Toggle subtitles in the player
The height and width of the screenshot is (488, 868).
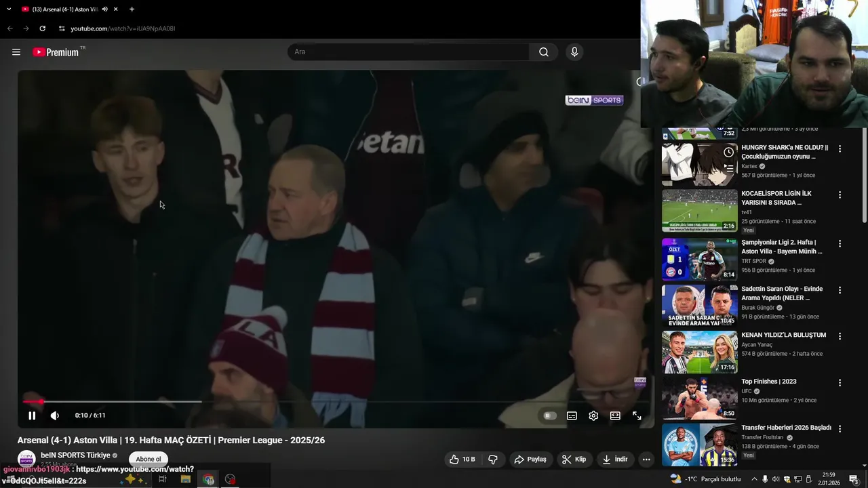[572, 415]
